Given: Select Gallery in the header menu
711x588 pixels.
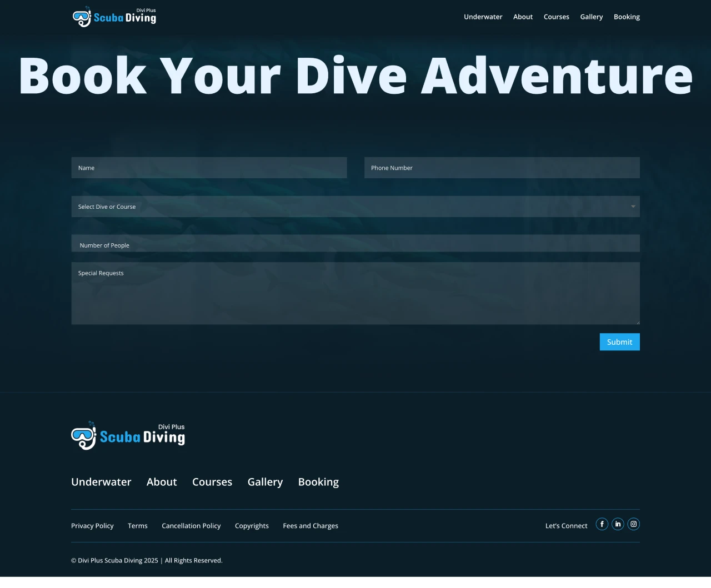Looking at the screenshot, I should coord(591,17).
